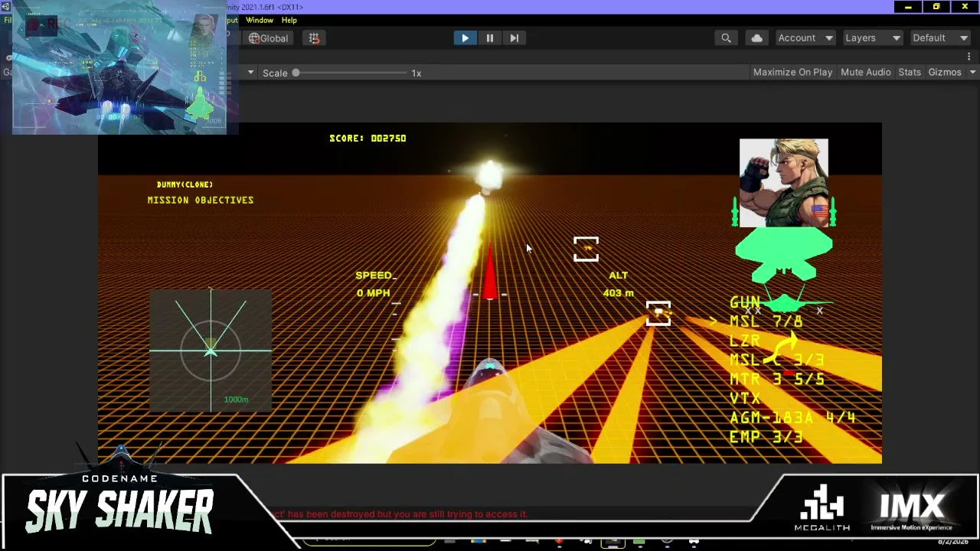
Task: Pause the game with the Pause button
Action: (489, 38)
